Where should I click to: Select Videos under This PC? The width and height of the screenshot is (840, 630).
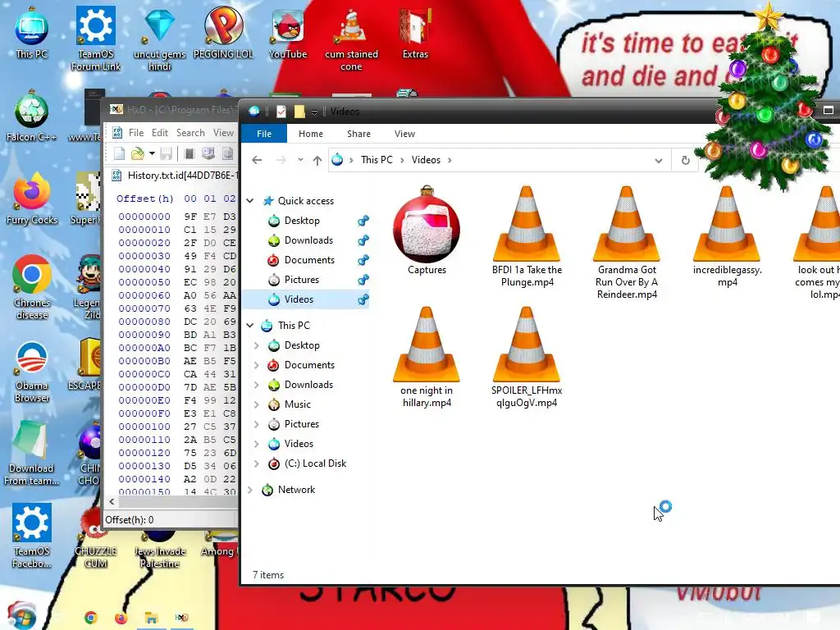click(x=299, y=444)
